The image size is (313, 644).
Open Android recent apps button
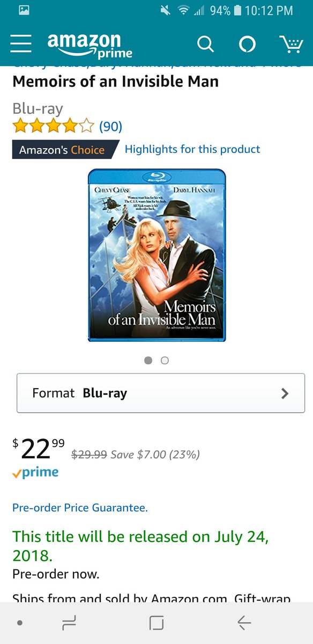(69, 623)
